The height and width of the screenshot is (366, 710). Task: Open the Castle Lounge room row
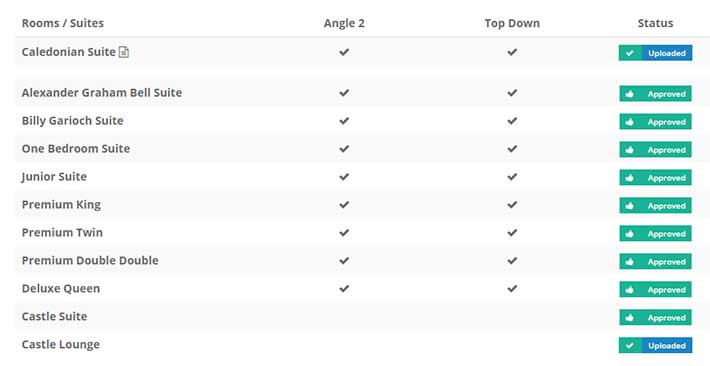pos(362,345)
